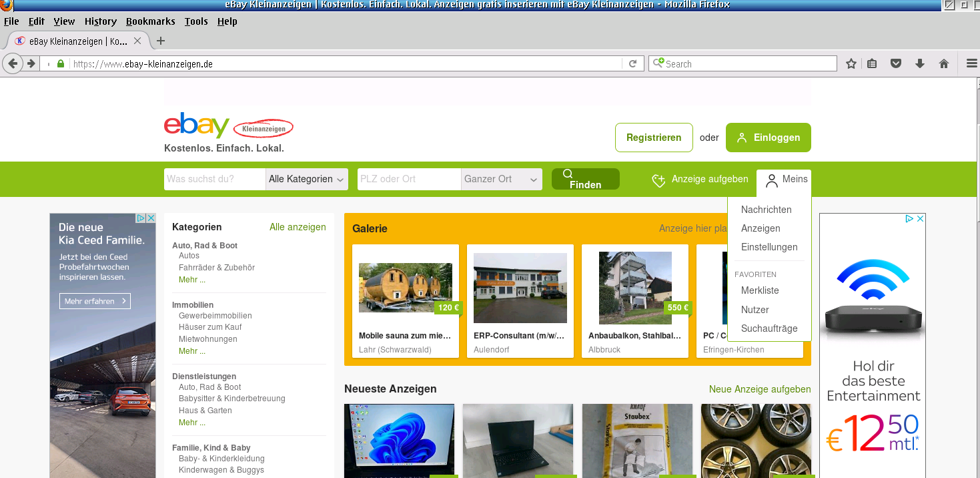Open the History menu
This screenshot has width=980, height=478.
[100, 21]
